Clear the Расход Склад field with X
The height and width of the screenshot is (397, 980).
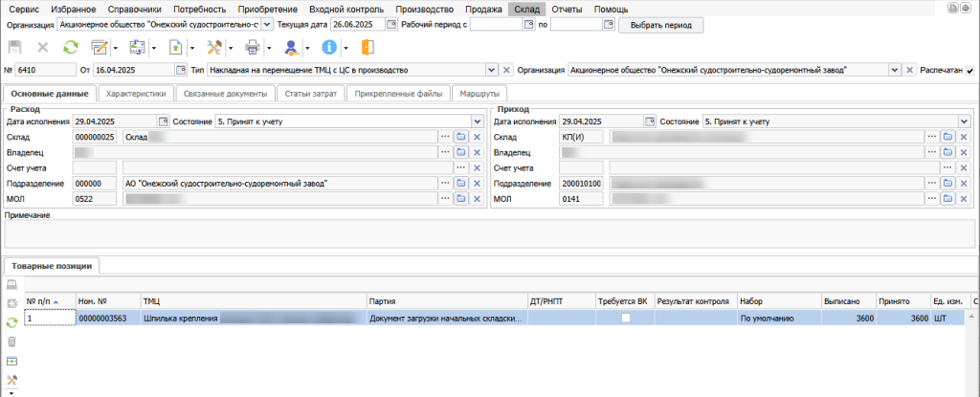(477, 137)
